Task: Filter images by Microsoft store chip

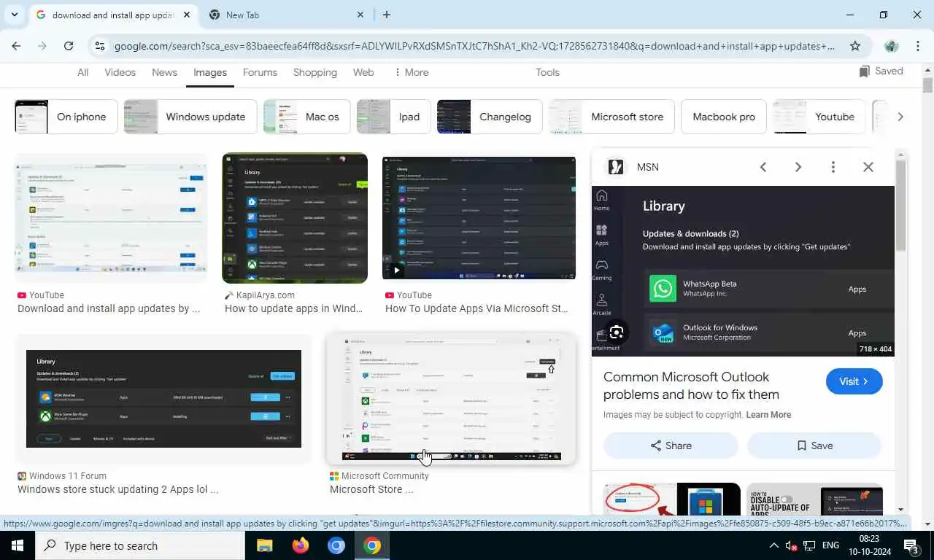Action: 611,117
